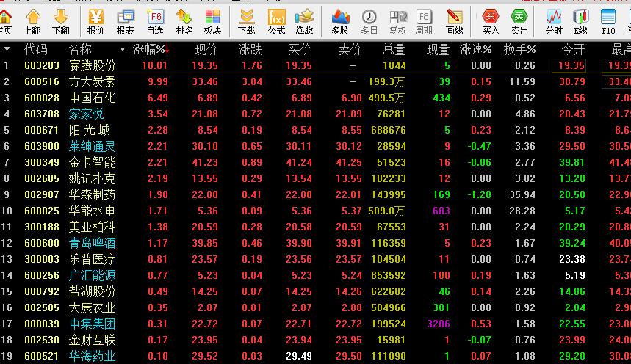631x364 pixels.
Task: Click the 周期 period (F8) icon
Action: pyautogui.click(x=424, y=21)
